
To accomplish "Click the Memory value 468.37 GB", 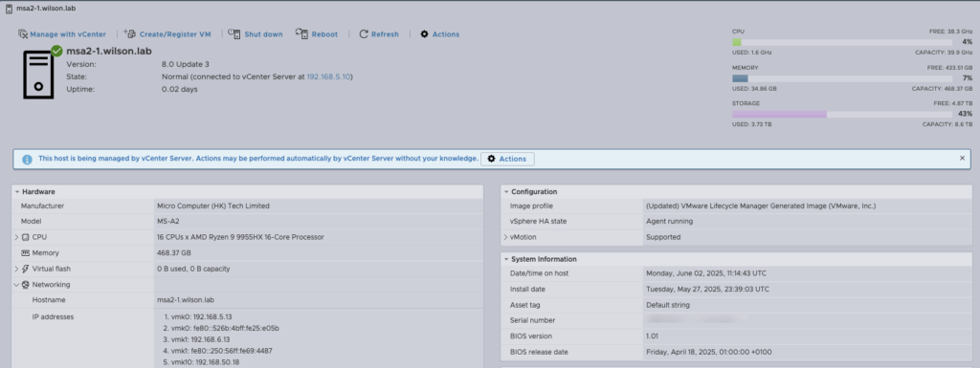I will pos(174,253).
